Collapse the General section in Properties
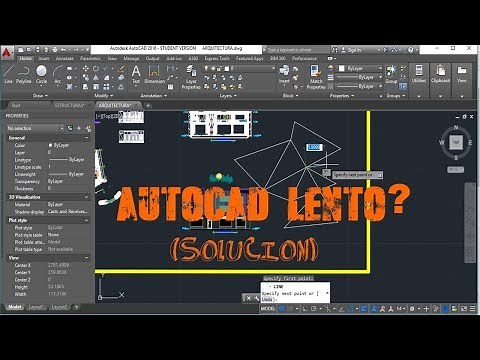480x360 pixels. point(86,138)
